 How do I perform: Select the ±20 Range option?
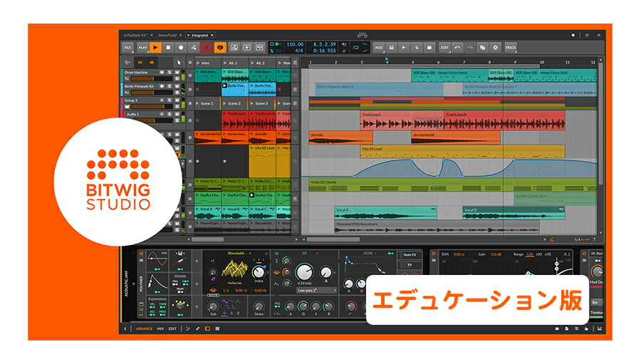[540, 254]
